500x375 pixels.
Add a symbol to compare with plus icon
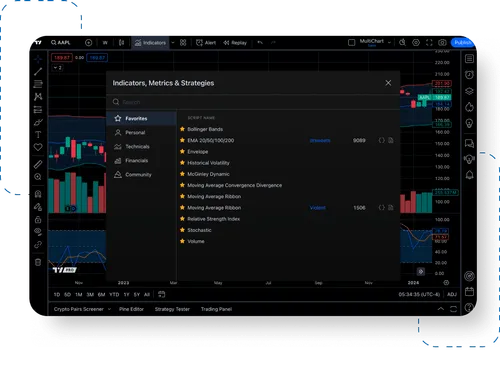pyautogui.click(x=88, y=43)
